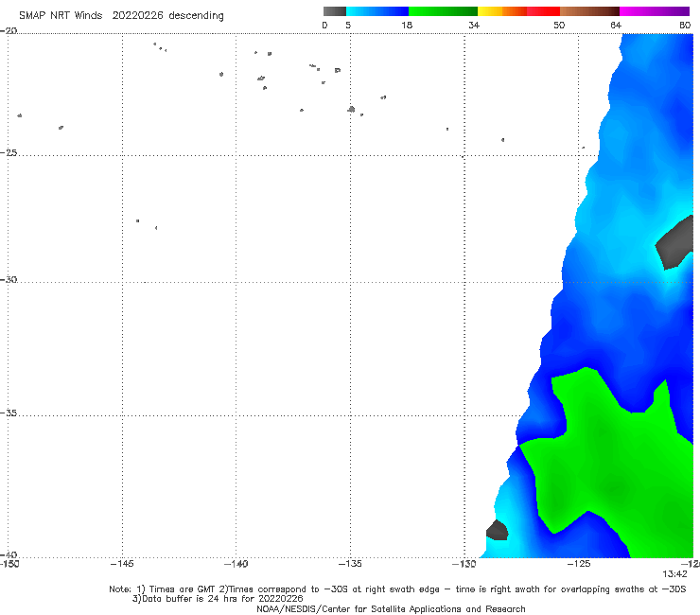Click the green 18-34 segment of color bar
The width and height of the screenshot is (700, 615).
tap(443, 11)
